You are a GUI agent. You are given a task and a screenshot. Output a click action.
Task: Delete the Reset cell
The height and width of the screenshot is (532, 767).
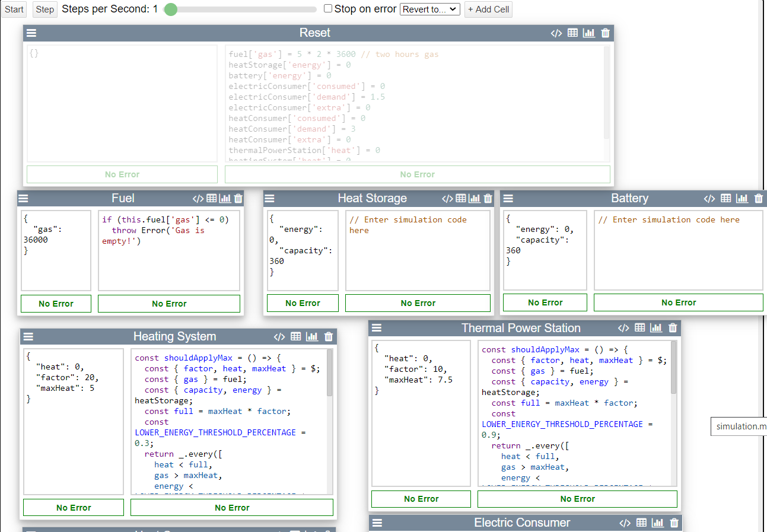point(605,33)
